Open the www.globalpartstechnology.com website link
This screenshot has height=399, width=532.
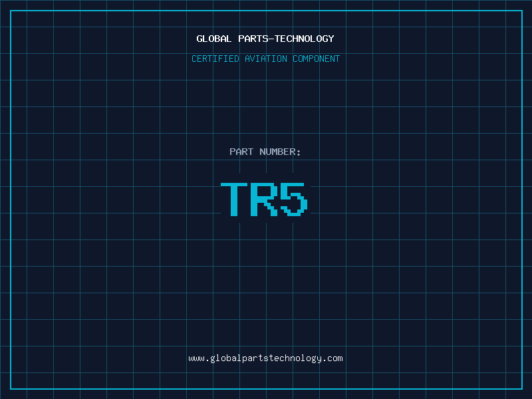(265, 358)
